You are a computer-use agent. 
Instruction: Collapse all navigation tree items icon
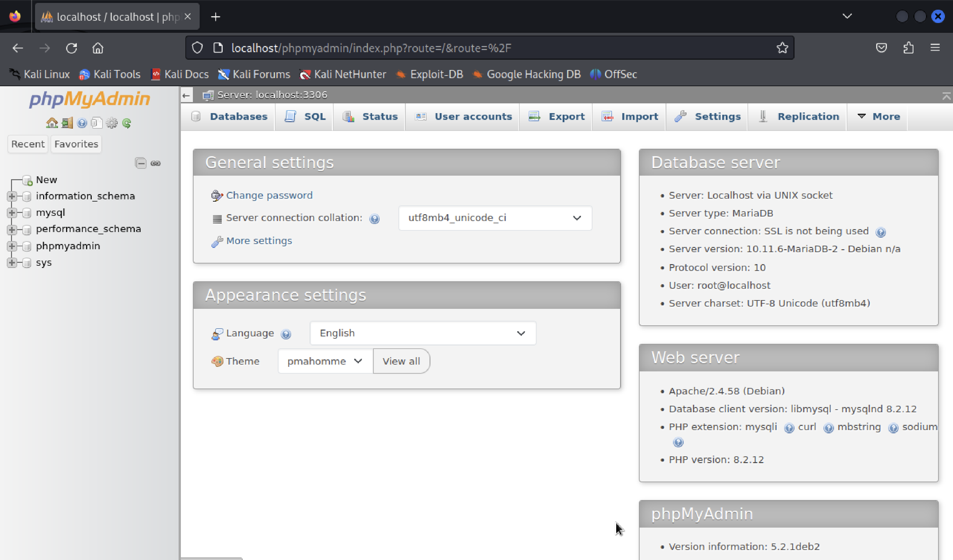point(141,163)
